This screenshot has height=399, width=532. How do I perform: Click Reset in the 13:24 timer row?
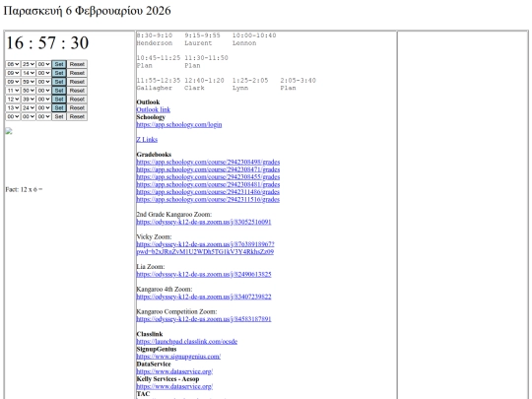(77, 108)
